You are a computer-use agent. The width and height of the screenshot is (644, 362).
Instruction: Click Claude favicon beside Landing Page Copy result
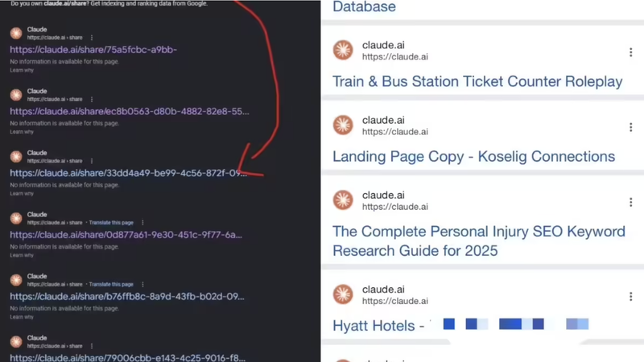(343, 125)
